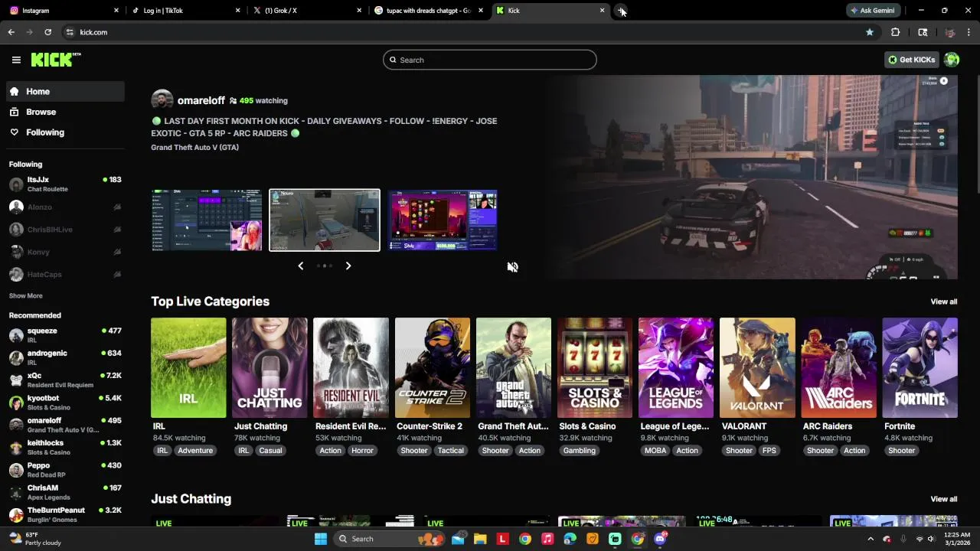Click the Tactical tag under Counter-Strike 2
Image resolution: width=980 pixels, height=551 pixels.
point(451,451)
